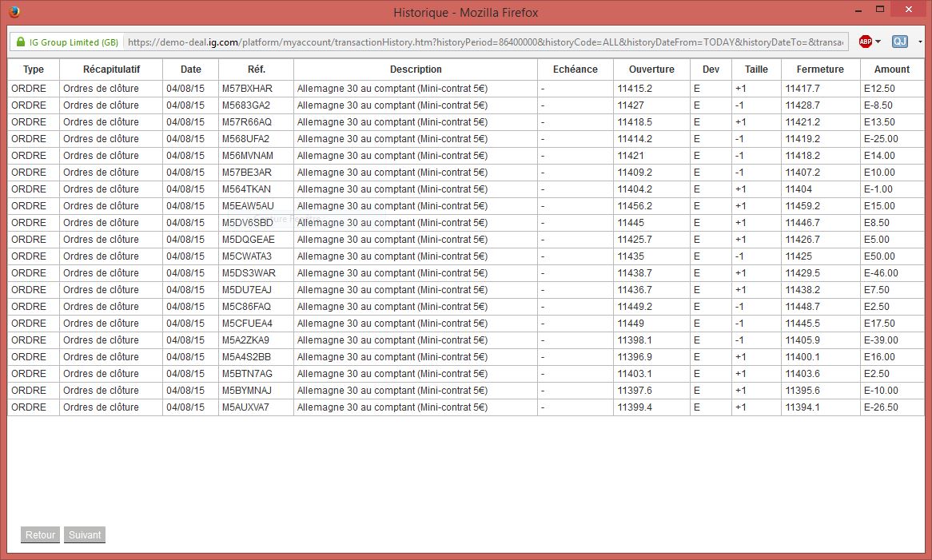Click the Dev column header
The image size is (932, 560).
tap(711, 70)
